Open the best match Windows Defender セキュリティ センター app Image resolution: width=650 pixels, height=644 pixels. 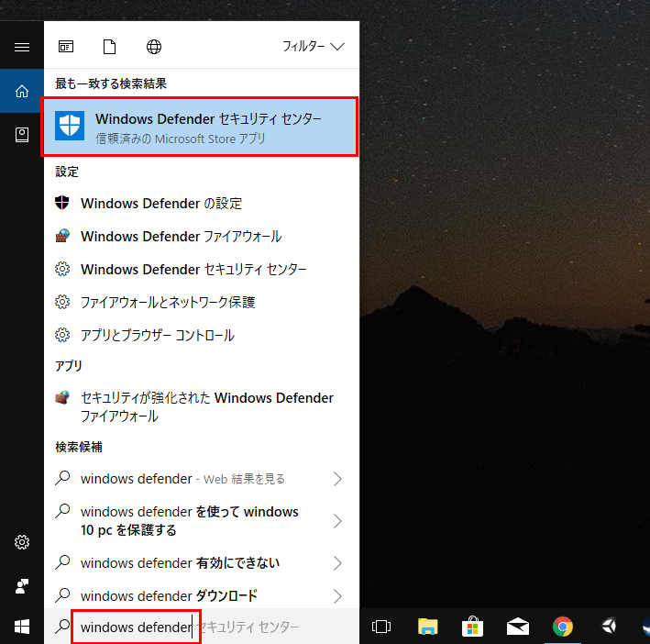coord(200,127)
